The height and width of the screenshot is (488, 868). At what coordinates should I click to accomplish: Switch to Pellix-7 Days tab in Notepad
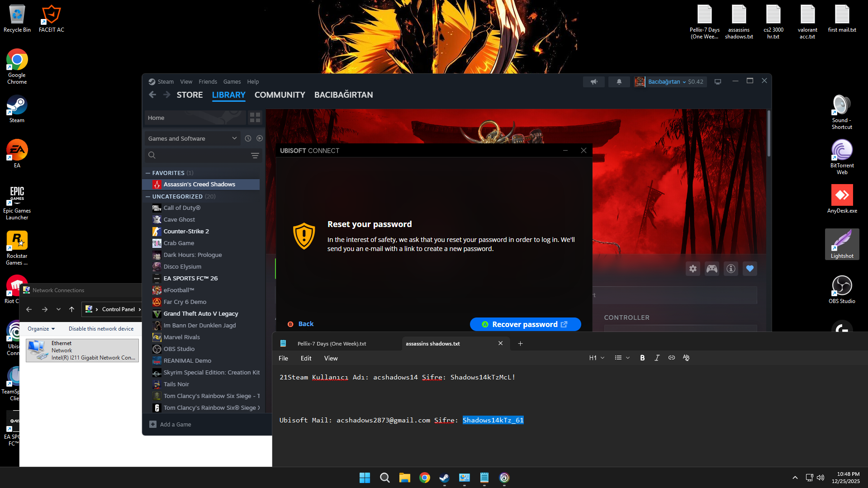coord(332,344)
